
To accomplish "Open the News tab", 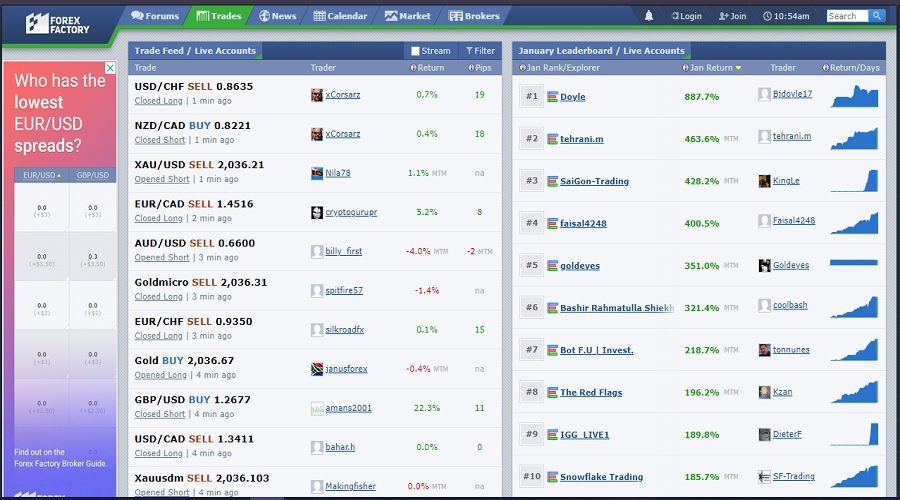I will pos(278,16).
